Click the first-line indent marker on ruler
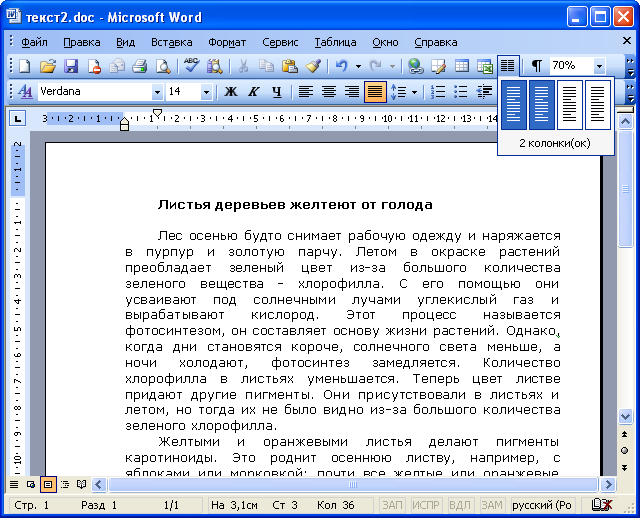The image size is (640, 518). point(157,113)
